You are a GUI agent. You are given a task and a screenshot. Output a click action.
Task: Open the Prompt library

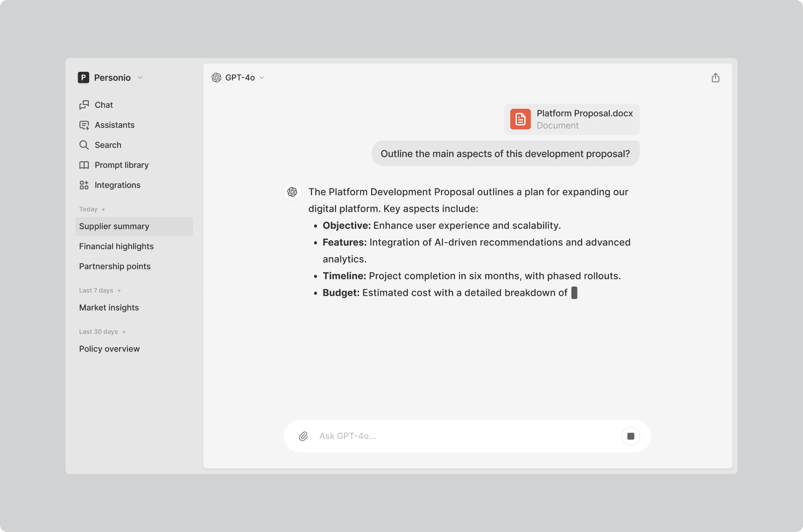(x=121, y=165)
